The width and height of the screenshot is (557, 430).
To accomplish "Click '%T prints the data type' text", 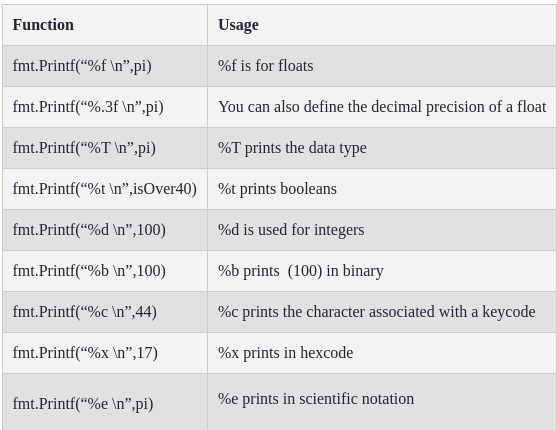I will pos(292,148).
